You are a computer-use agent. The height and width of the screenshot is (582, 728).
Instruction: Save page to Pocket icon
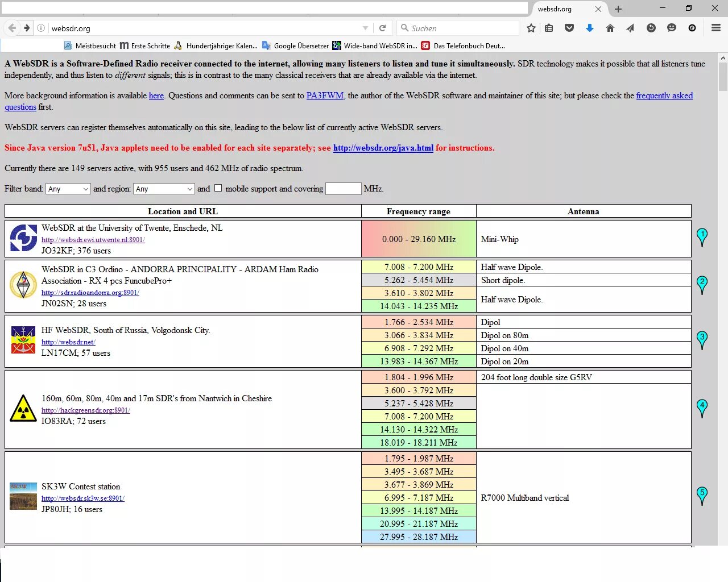569,28
